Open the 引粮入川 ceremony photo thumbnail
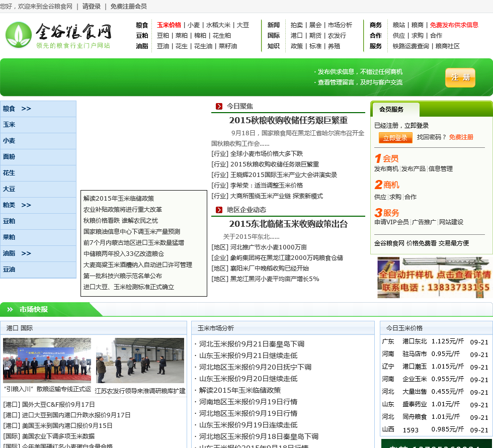Viewport: 493px width, 448px height. [x=47, y=361]
